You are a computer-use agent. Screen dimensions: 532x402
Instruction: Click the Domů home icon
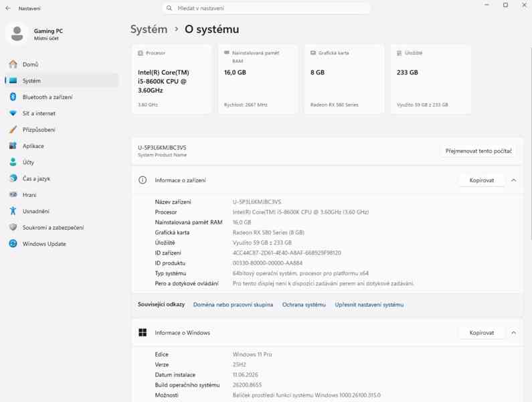coord(13,64)
